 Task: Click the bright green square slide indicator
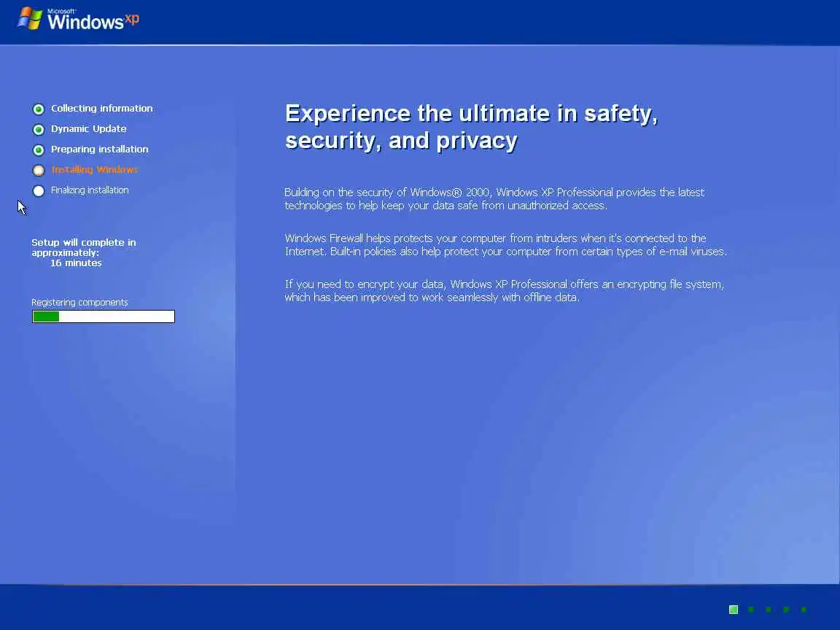pyautogui.click(x=734, y=610)
